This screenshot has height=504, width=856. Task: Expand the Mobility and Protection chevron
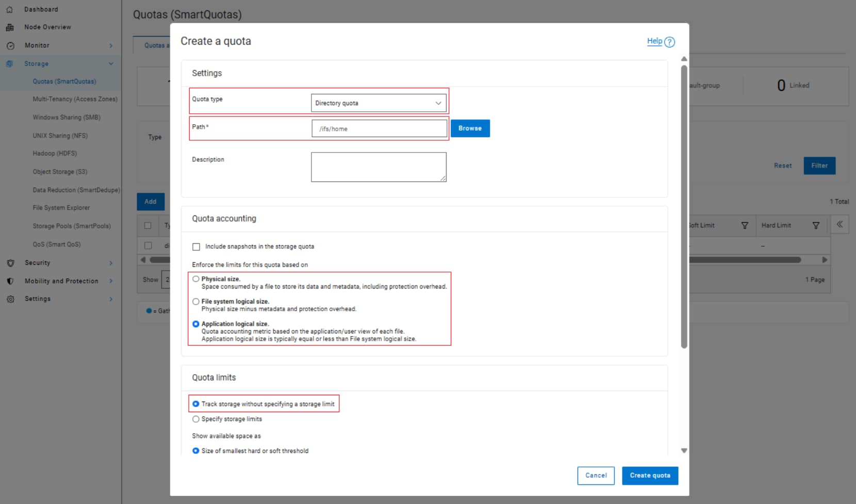[x=111, y=281]
